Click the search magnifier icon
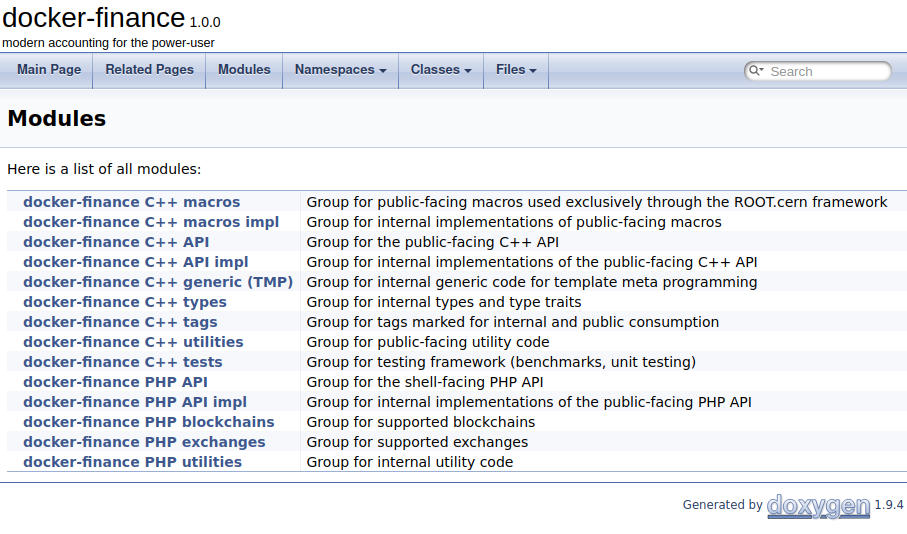This screenshot has width=907, height=534. [x=756, y=71]
